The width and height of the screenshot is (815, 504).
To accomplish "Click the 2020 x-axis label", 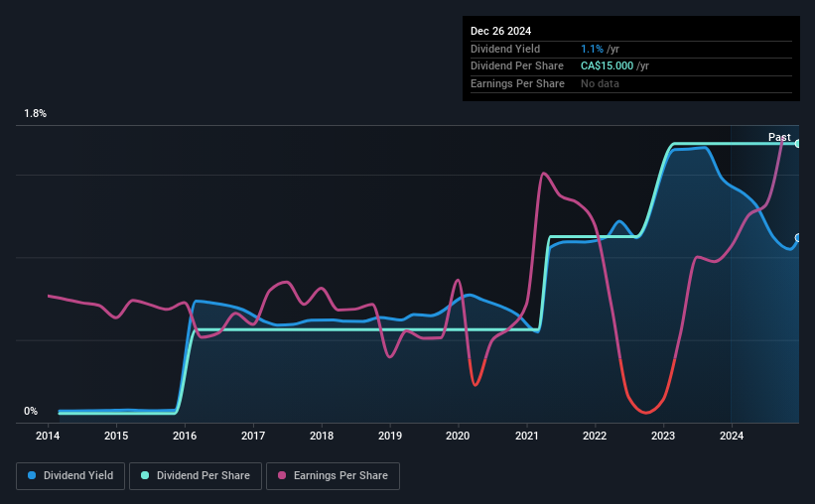I will [458, 436].
